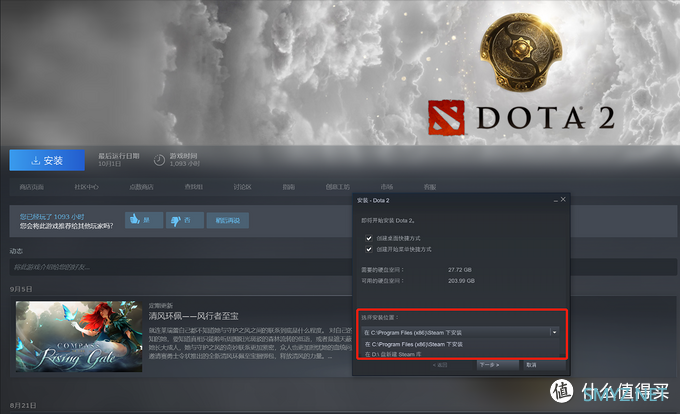Open the 社区中心 tab
The width and height of the screenshot is (680, 414).
point(86,187)
